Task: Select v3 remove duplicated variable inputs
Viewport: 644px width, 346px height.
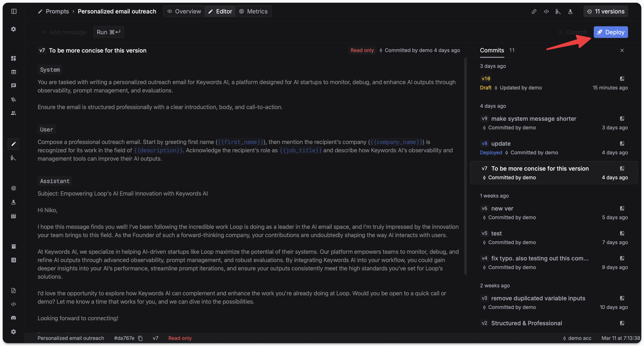Action: click(554, 302)
